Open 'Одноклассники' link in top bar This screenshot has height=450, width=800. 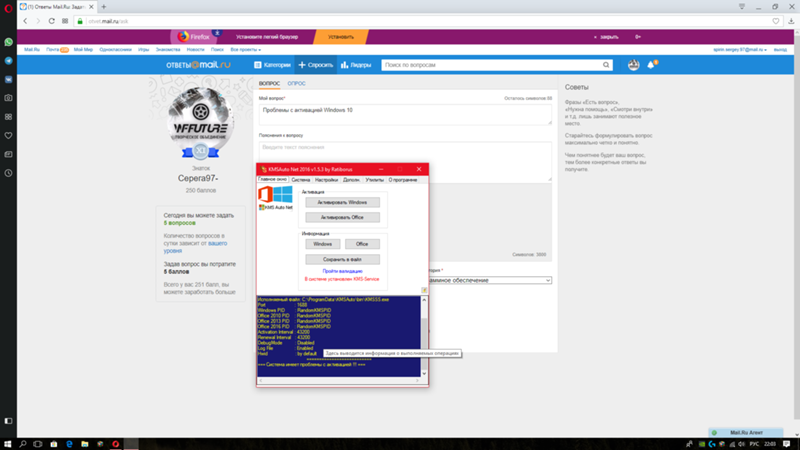(x=115, y=49)
